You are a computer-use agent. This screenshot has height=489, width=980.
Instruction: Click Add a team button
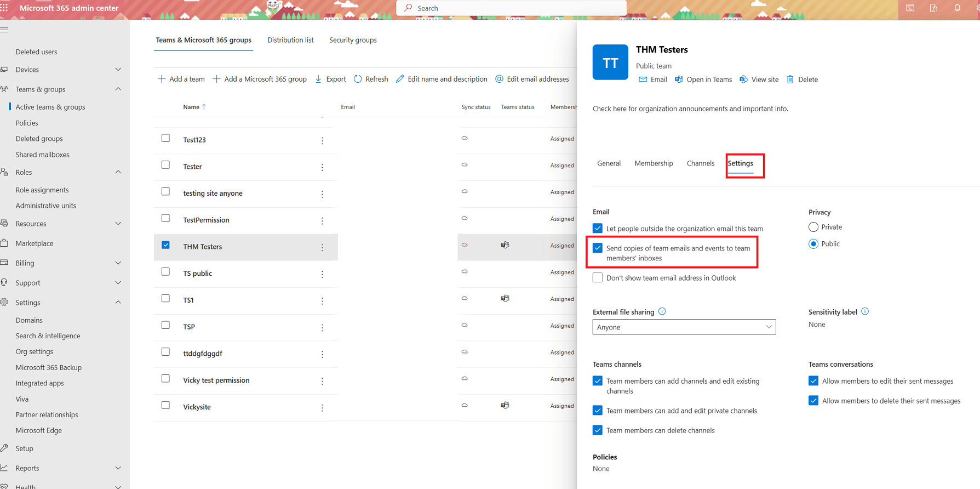pos(181,79)
